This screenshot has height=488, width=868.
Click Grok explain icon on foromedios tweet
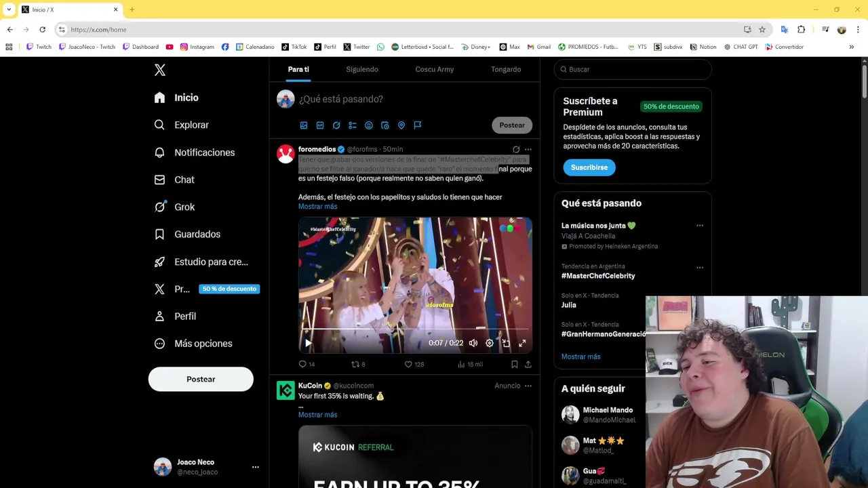[x=516, y=149]
